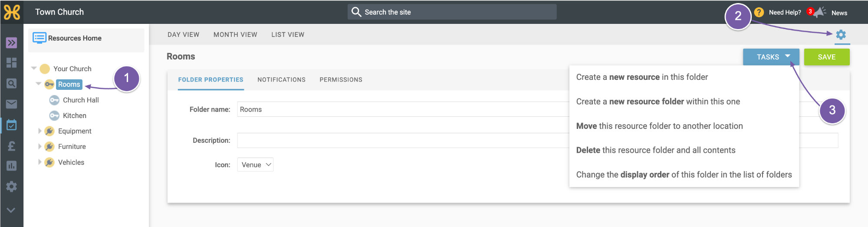Switch to List View
This screenshot has width=868, height=227.
(288, 35)
